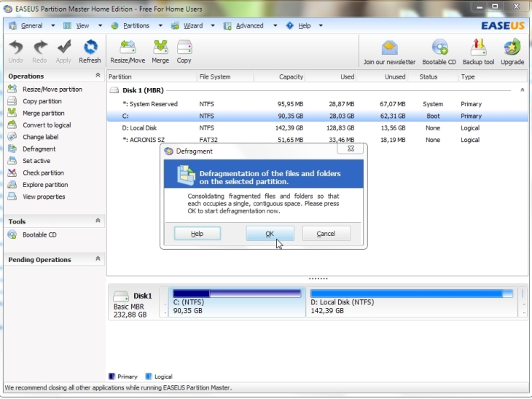Close the Defragment dialog with X
532x399 pixels.
pyautogui.click(x=351, y=149)
